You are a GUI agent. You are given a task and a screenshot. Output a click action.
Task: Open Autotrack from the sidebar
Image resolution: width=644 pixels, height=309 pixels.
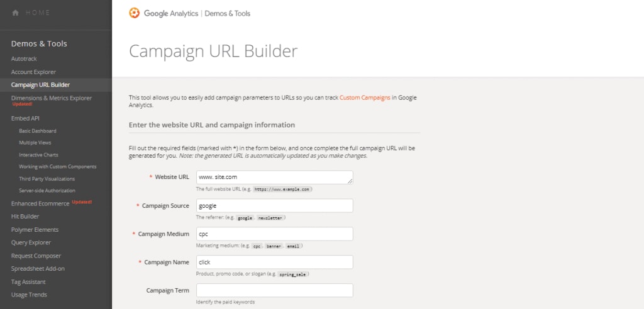click(24, 58)
